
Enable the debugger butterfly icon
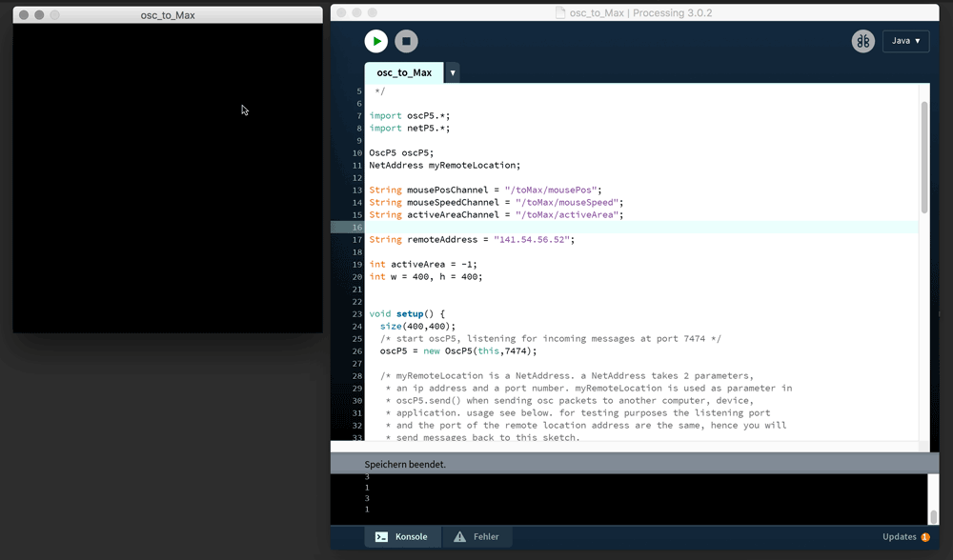click(x=863, y=41)
